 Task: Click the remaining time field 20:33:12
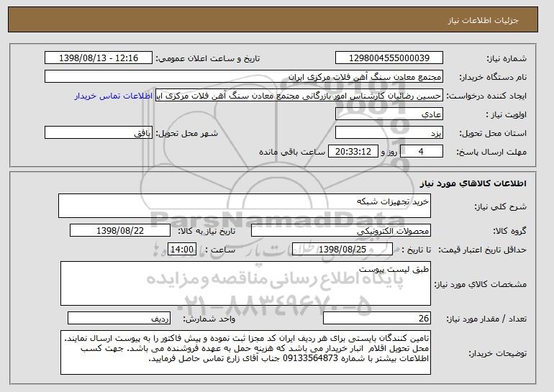353,152
